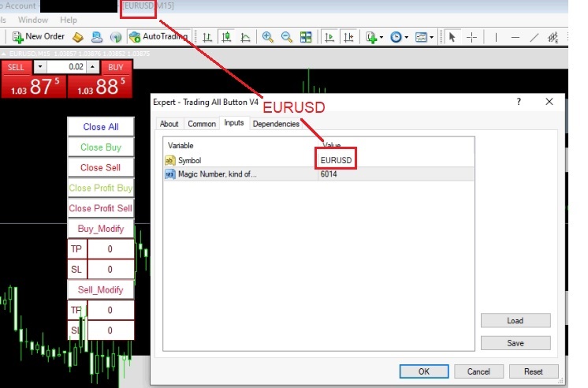
Task: Close the Expert dialog with X
Action: pyautogui.click(x=549, y=102)
